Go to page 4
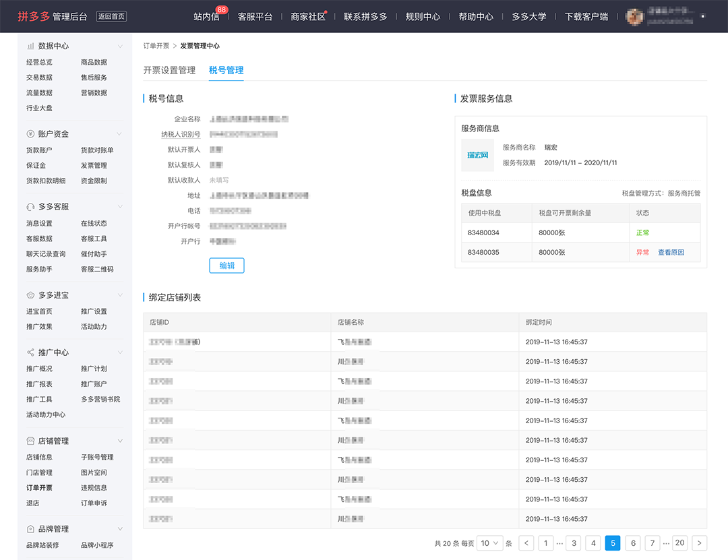Viewport: 728px width, 560px height. (x=593, y=543)
